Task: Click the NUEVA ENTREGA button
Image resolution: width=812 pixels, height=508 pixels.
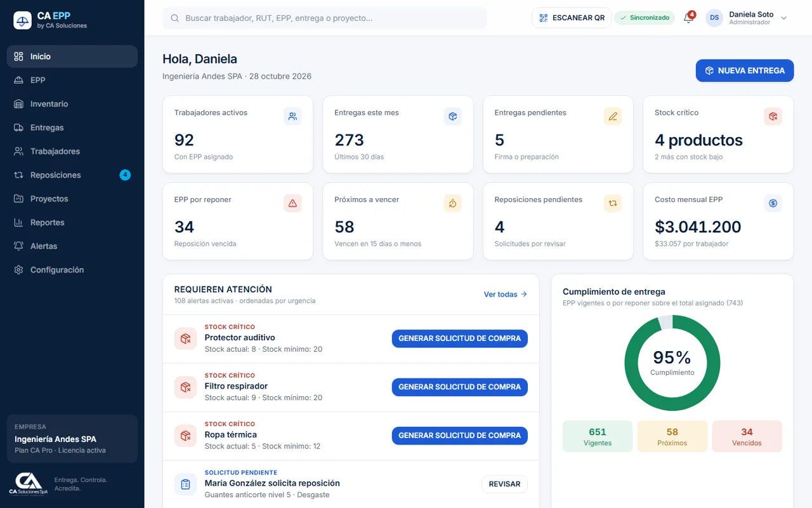Action: coord(745,70)
